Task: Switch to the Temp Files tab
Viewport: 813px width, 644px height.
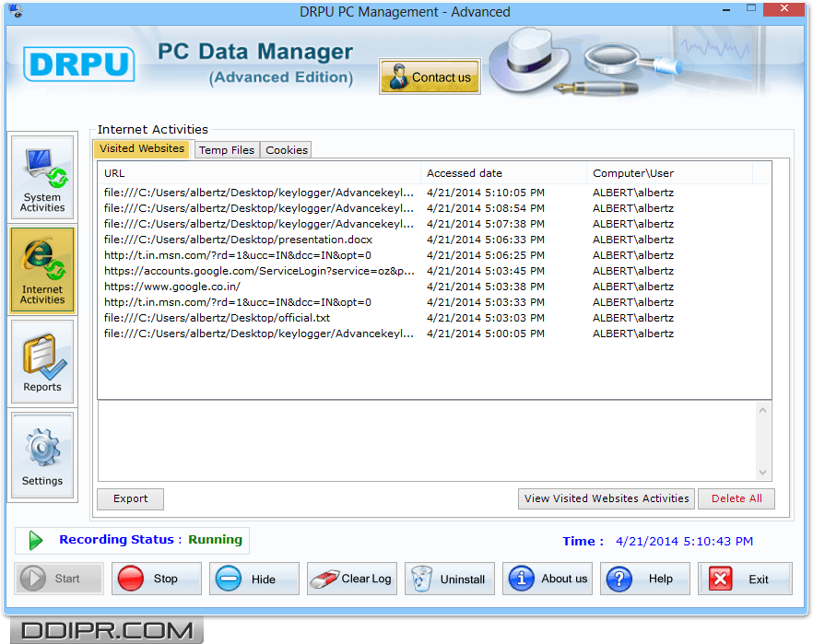Action: point(227,150)
